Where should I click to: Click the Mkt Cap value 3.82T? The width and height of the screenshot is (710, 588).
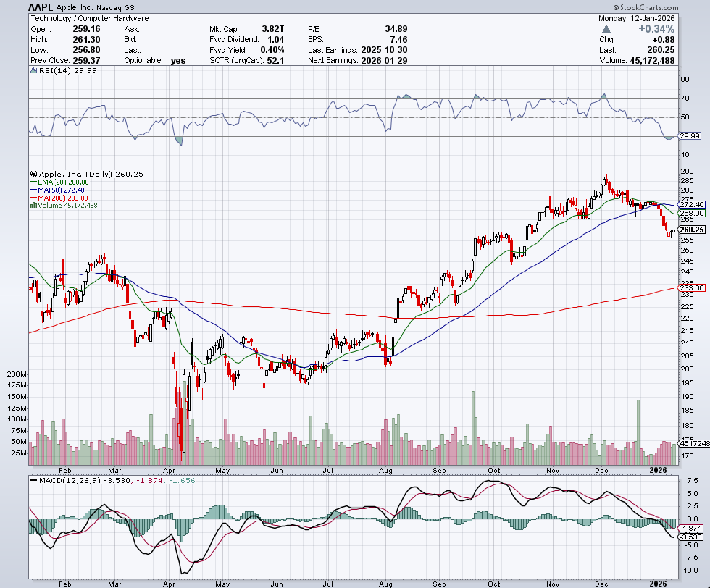pos(273,29)
